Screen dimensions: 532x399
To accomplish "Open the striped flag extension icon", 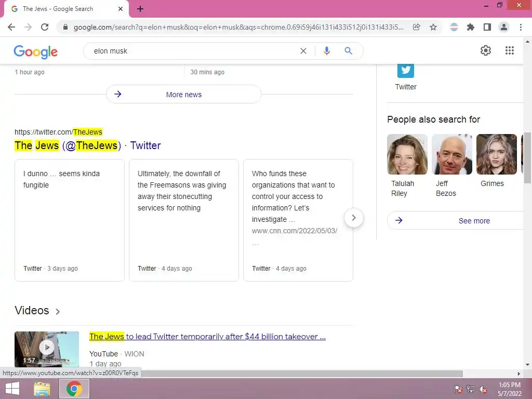I will (454, 27).
